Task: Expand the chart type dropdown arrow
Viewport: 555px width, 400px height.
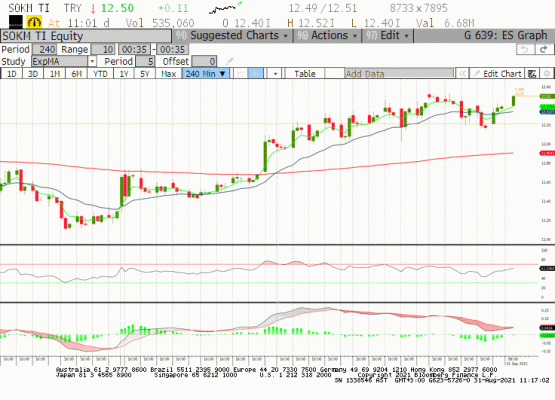Action: click(x=274, y=74)
